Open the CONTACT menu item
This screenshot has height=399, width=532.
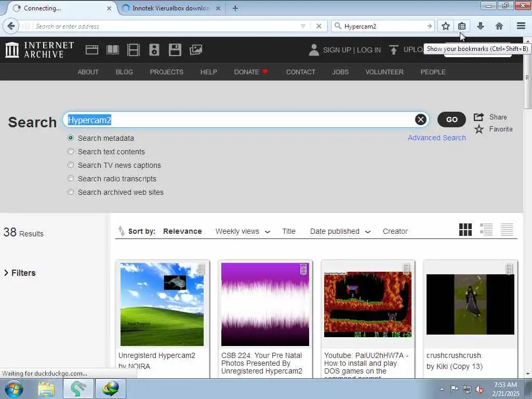click(301, 72)
